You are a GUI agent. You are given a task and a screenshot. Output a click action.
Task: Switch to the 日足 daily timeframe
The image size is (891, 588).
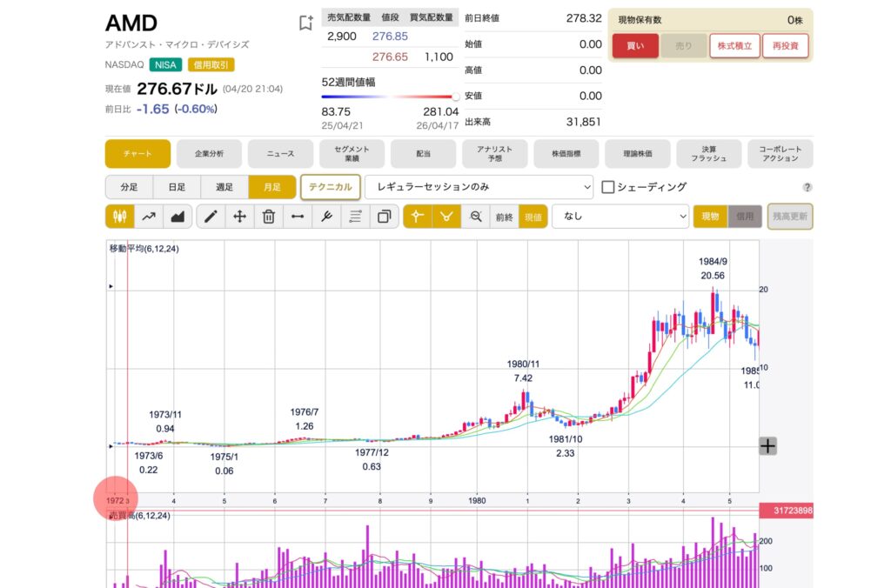click(177, 187)
